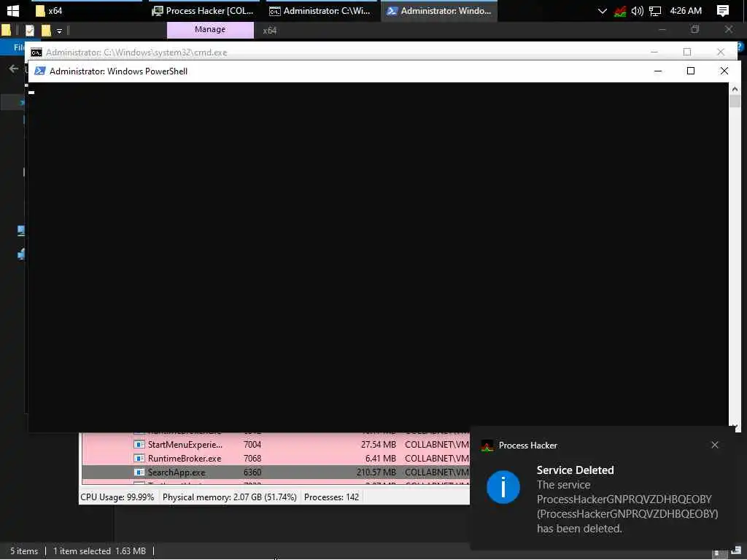The image size is (747, 560).
Task: Select the Manage ribbon tab in Explorer
Action: pyautogui.click(x=210, y=29)
